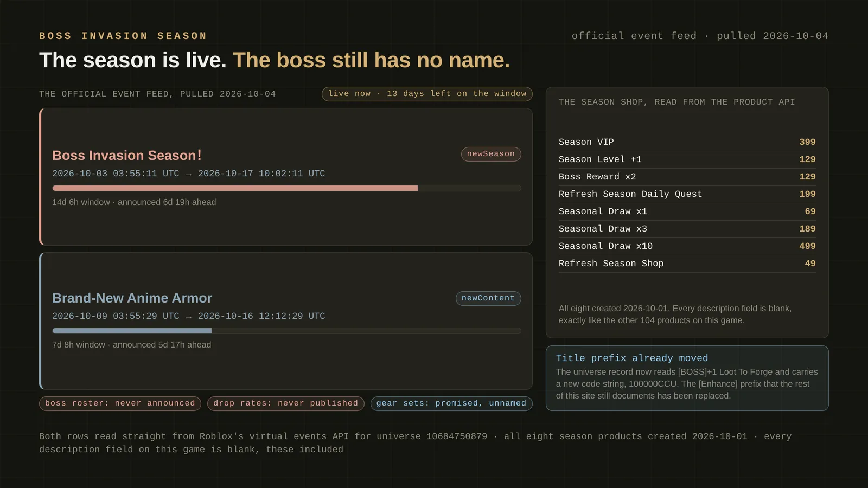
Task: Open the 'Brand-New Anime Armor' event title
Action: [x=132, y=298]
